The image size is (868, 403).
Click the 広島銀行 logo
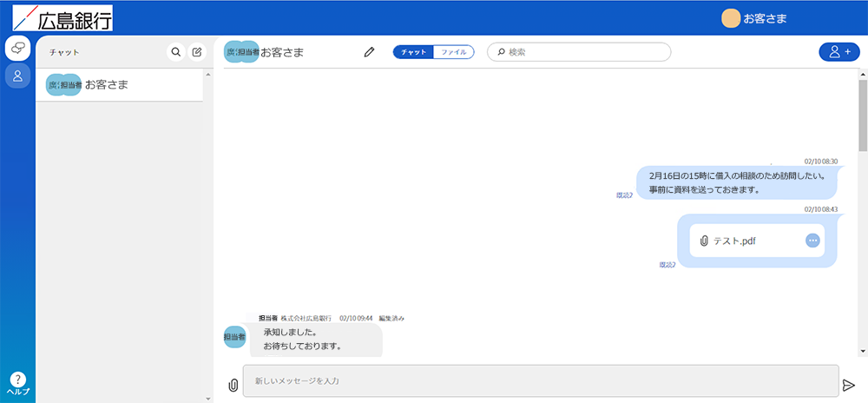(62, 18)
